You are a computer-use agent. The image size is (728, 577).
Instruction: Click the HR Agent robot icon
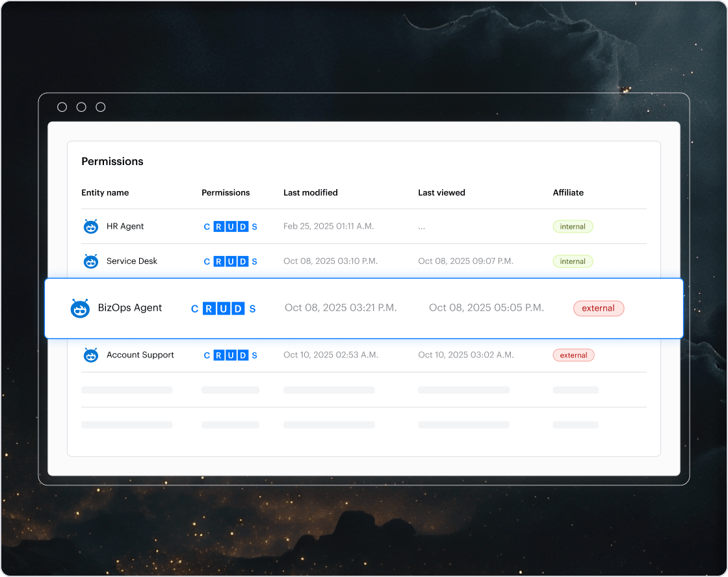click(x=91, y=227)
